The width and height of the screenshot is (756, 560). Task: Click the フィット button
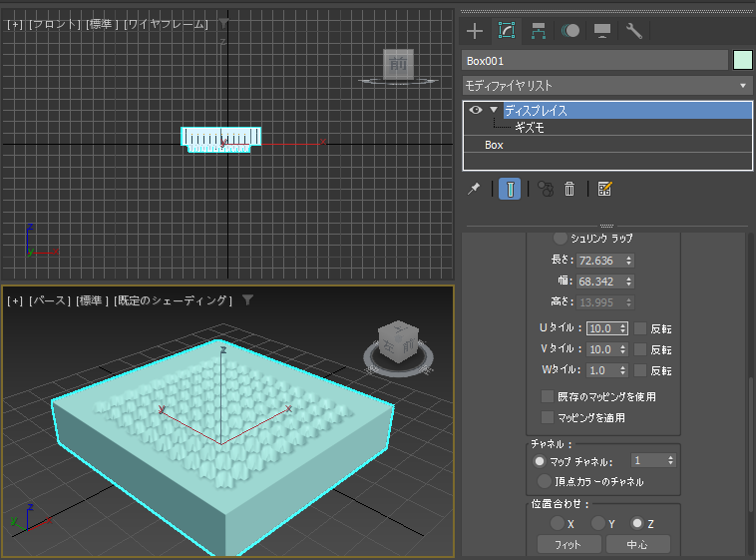(x=568, y=545)
